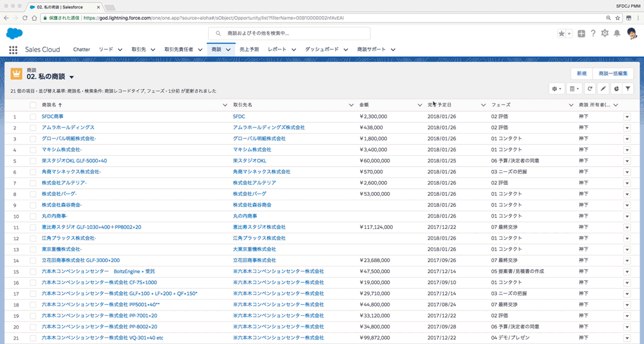644x344 pixels.
Task: Click the global search field
Action: point(289,33)
